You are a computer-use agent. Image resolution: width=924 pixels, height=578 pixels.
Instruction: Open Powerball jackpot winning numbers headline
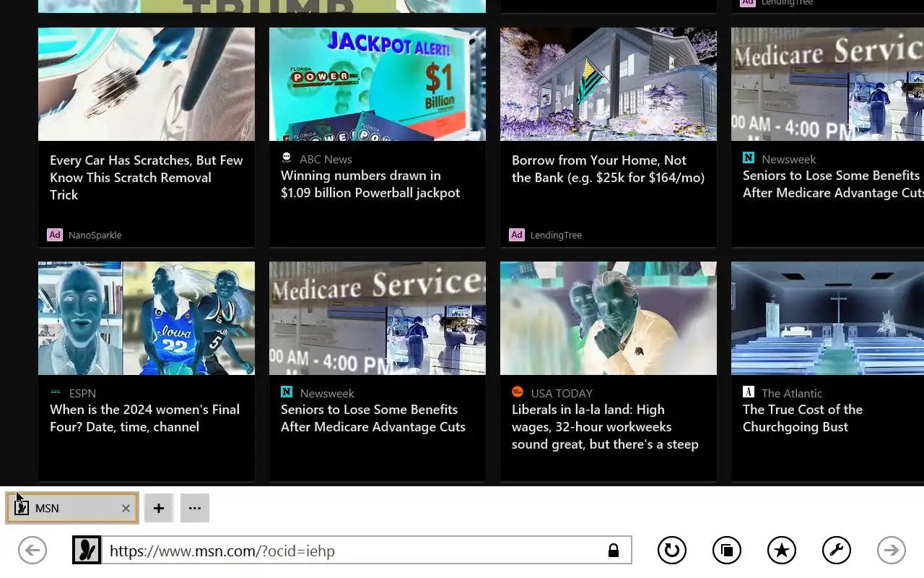coord(370,184)
